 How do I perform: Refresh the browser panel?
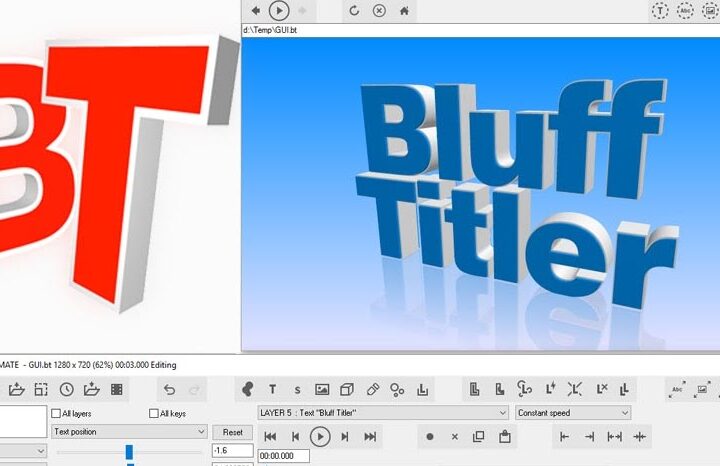click(x=354, y=10)
